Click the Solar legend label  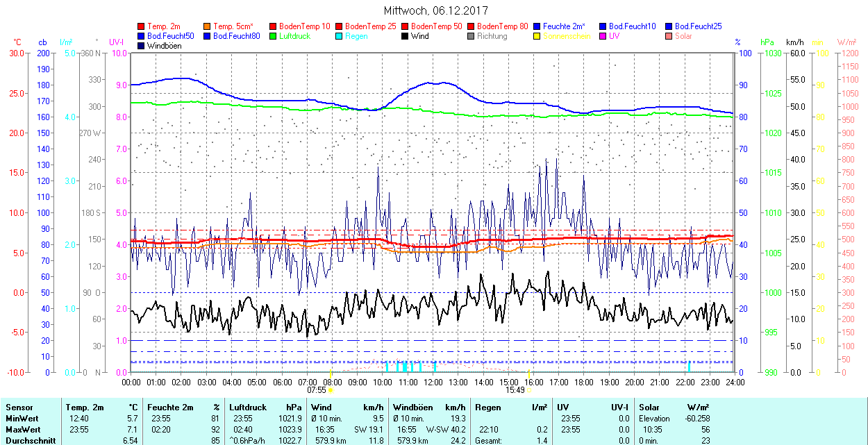[683, 36]
